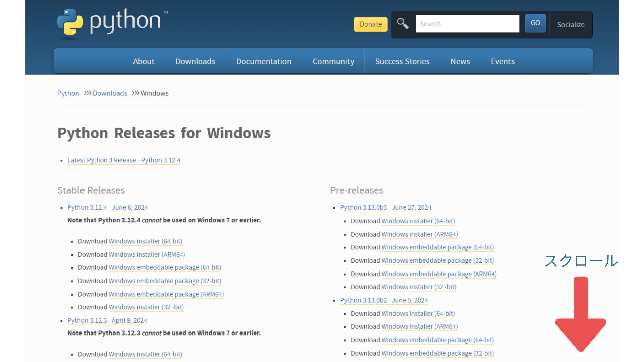Go to Downloads breadcrumb link
The height and width of the screenshot is (362, 644).
tap(110, 93)
